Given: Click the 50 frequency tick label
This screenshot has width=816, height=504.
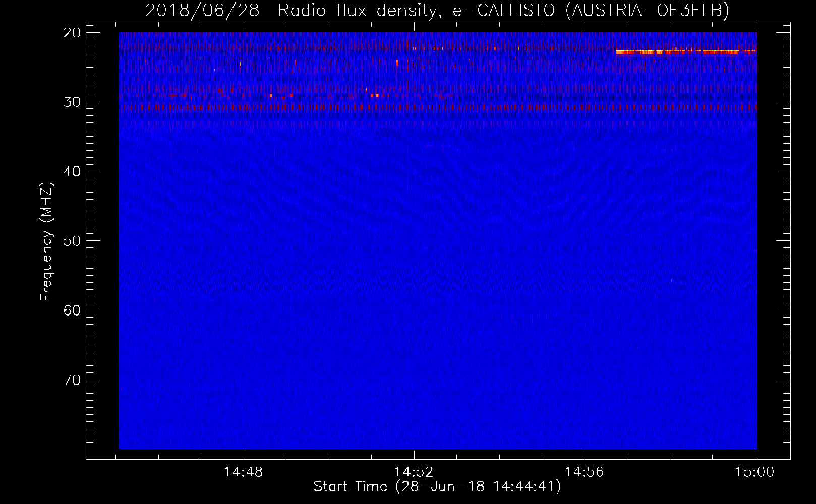Looking at the screenshot, I should [x=73, y=241].
